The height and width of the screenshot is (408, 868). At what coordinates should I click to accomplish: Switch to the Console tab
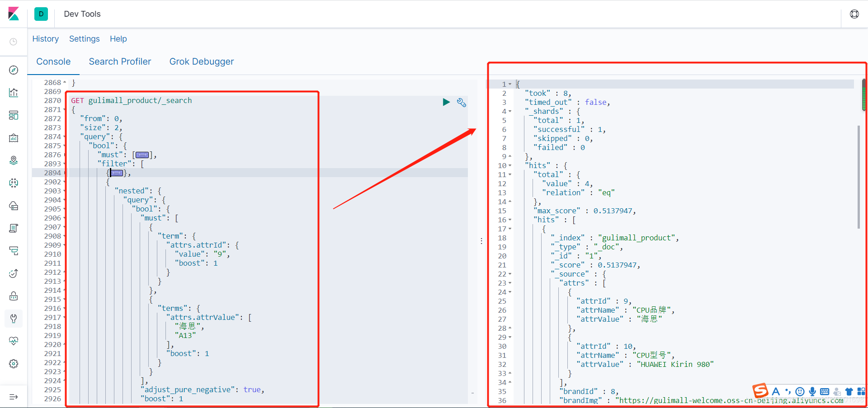[x=53, y=61]
